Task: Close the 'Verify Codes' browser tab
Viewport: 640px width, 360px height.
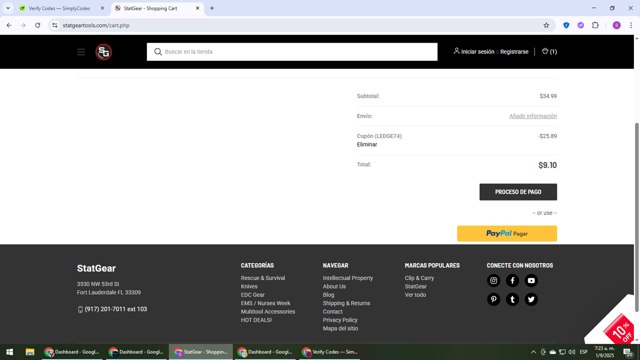Action: 102,8
